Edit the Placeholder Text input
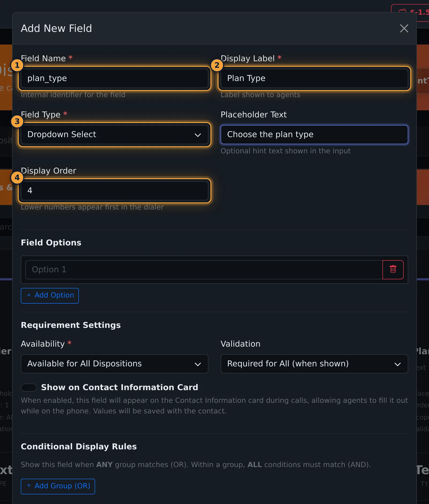Image resolution: width=429 pixels, height=504 pixels. click(314, 135)
